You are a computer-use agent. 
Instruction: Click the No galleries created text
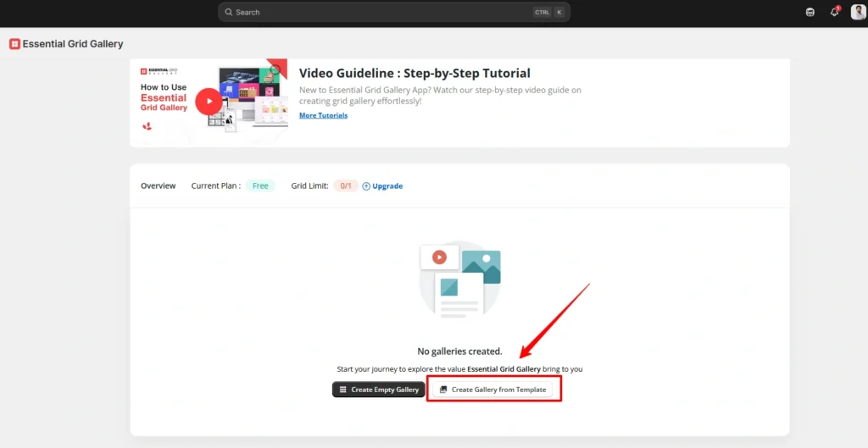[x=459, y=351]
